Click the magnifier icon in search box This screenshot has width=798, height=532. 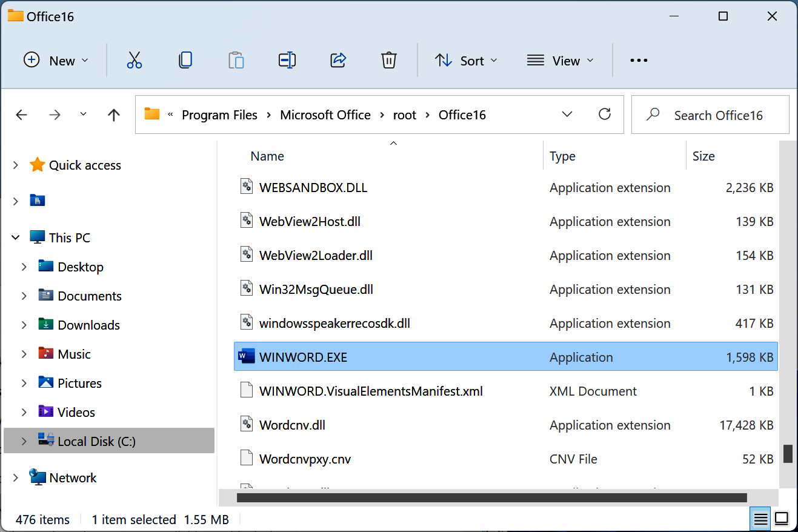click(x=653, y=114)
